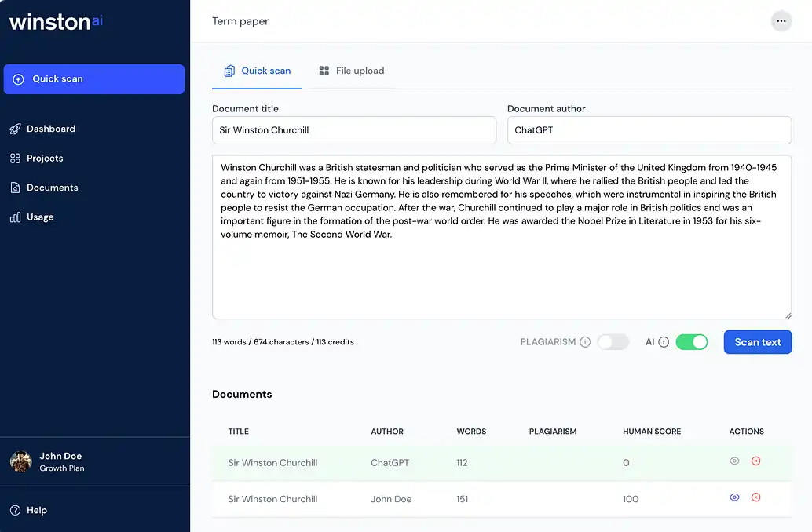Click the text area corner grip handle
Image resolution: width=812 pixels, height=532 pixels.
tap(788, 315)
